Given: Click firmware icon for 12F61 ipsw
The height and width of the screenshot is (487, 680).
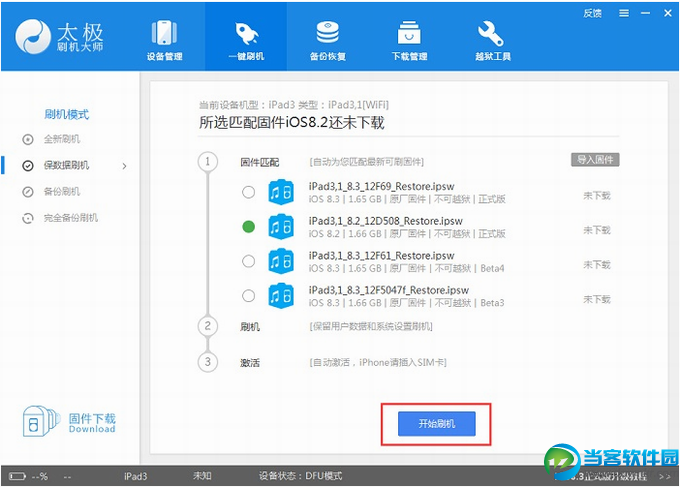Looking at the screenshot, I should pos(281,261).
